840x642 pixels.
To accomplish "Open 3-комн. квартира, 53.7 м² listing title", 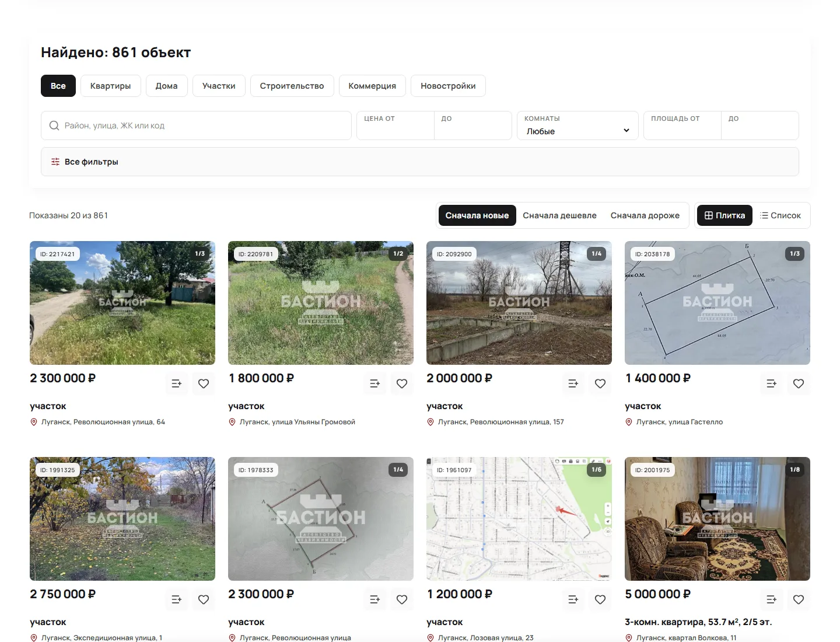I will [698, 622].
